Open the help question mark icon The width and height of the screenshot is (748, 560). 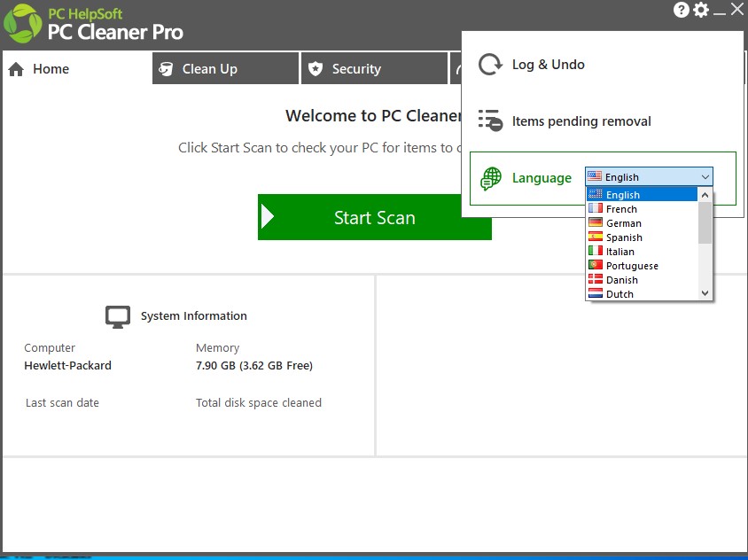point(682,10)
